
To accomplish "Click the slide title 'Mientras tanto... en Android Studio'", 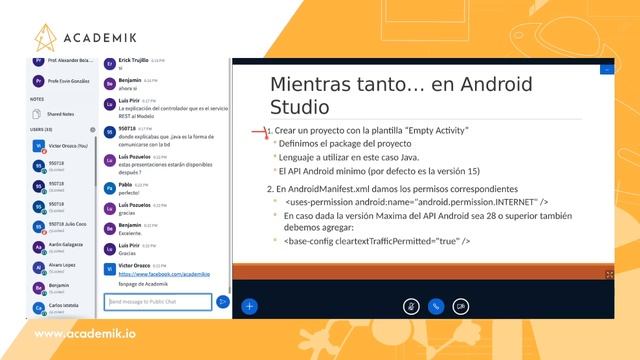I will coord(401,96).
